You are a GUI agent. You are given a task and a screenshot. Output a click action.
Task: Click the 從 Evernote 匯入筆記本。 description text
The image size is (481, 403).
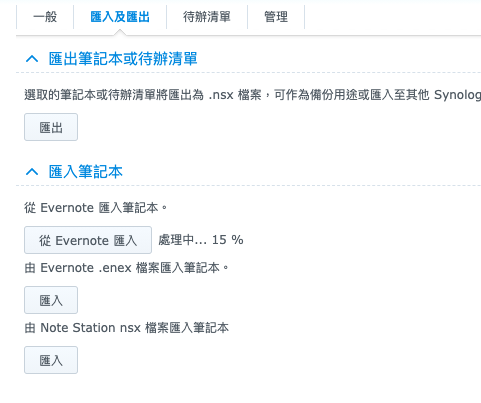tap(96, 208)
